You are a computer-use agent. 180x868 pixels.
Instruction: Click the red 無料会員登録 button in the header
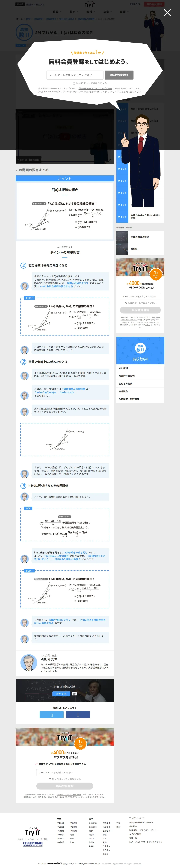pyautogui.click(x=154, y=4)
